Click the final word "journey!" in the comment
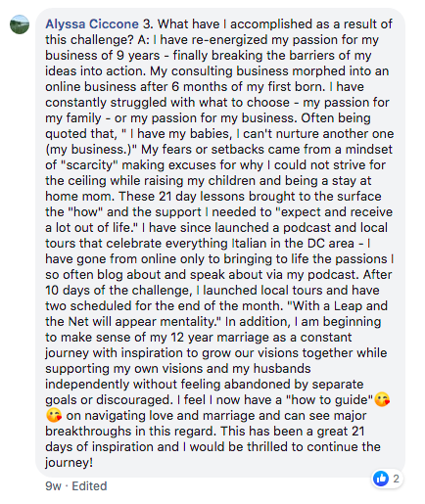The height and width of the screenshot is (504, 425). click(69, 463)
